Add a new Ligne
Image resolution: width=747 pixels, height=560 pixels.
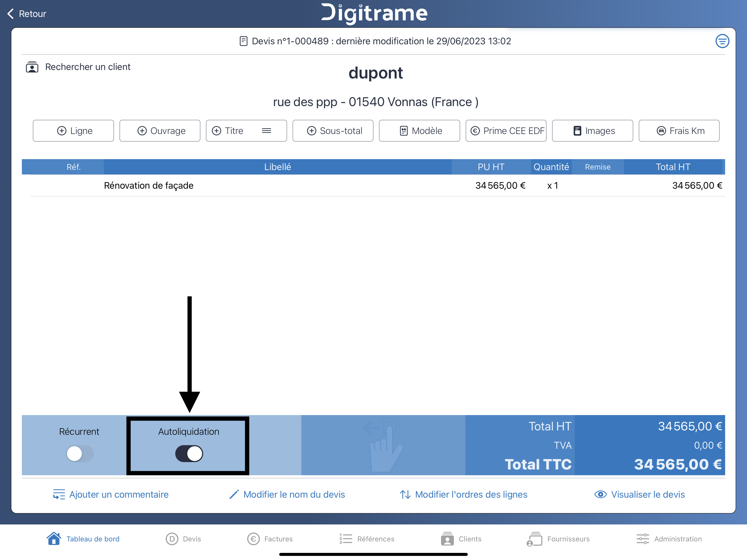pos(73,131)
